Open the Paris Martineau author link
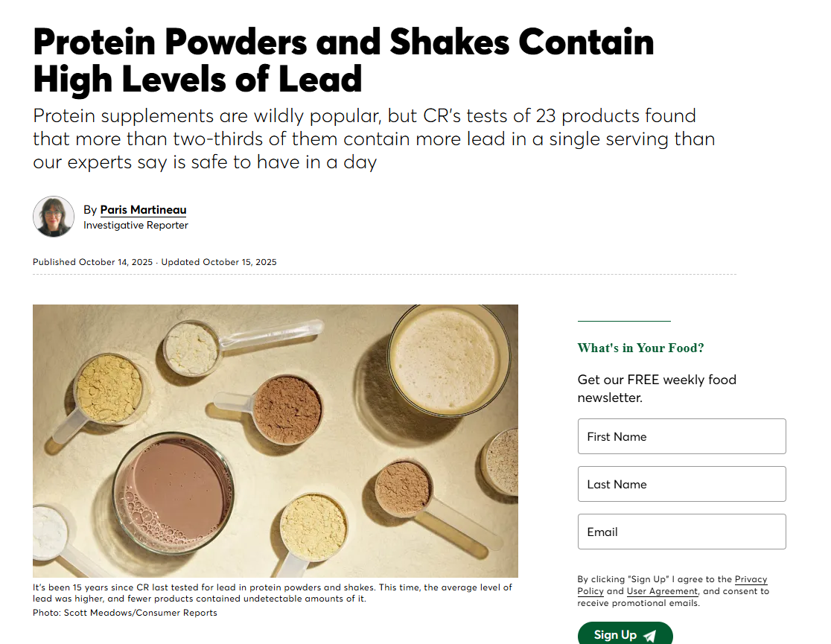 143,210
